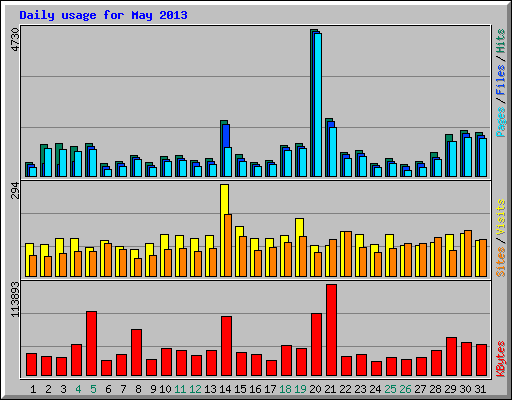Click green weekend day label 19
Viewport: 512px width, 400px height.
click(300, 389)
